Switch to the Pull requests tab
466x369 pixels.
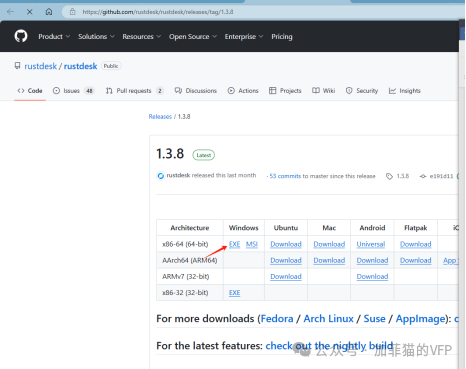(134, 91)
